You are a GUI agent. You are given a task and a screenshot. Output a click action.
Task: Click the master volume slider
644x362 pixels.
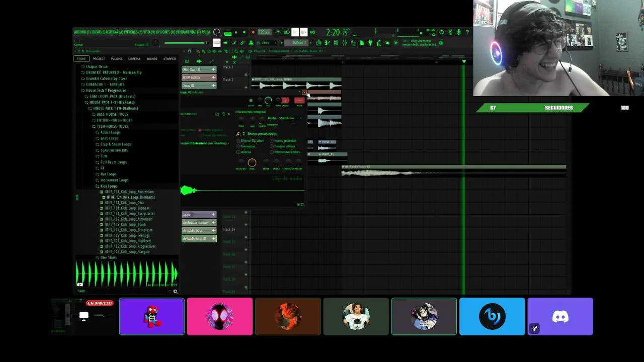(185, 43)
